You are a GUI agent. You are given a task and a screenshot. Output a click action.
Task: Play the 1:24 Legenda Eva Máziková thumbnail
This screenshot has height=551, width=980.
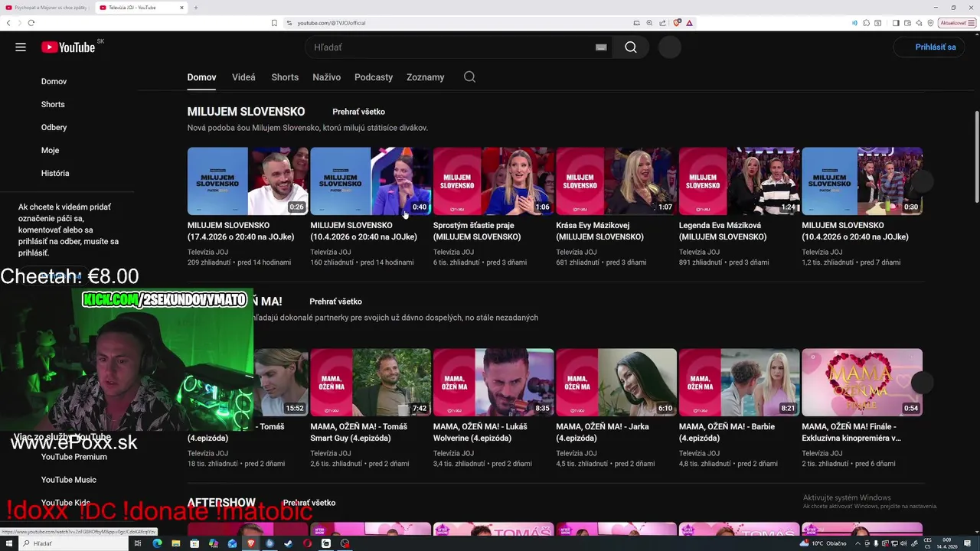tap(740, 181)
